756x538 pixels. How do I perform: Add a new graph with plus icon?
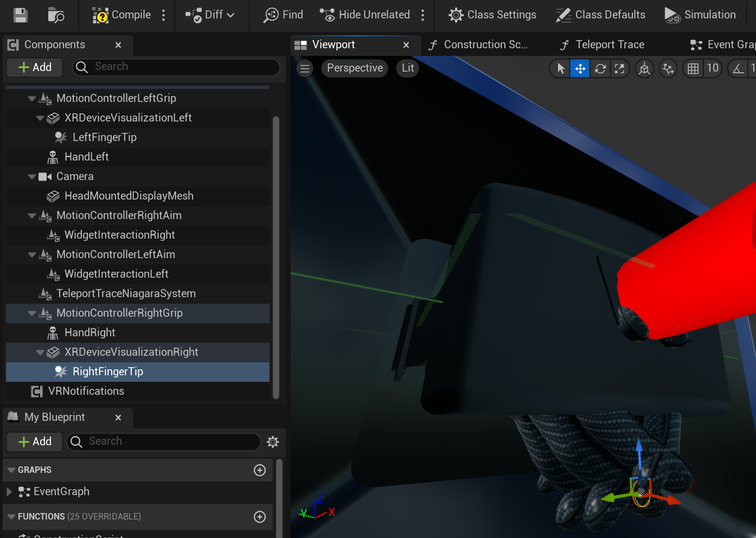click(260, 470)
